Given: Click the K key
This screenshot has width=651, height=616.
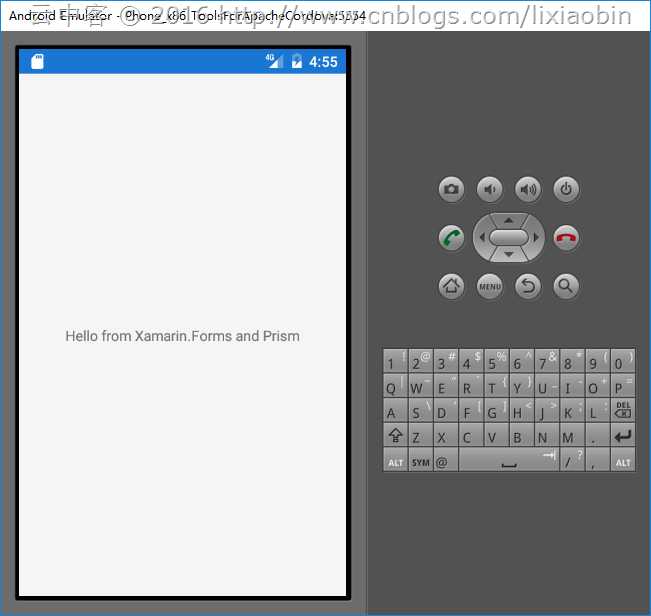Looking at the screenshot, I should click(572, 410).
